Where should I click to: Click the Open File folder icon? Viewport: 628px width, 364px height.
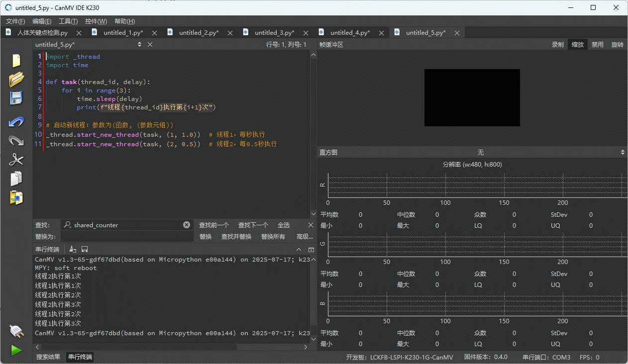(16, 79)
